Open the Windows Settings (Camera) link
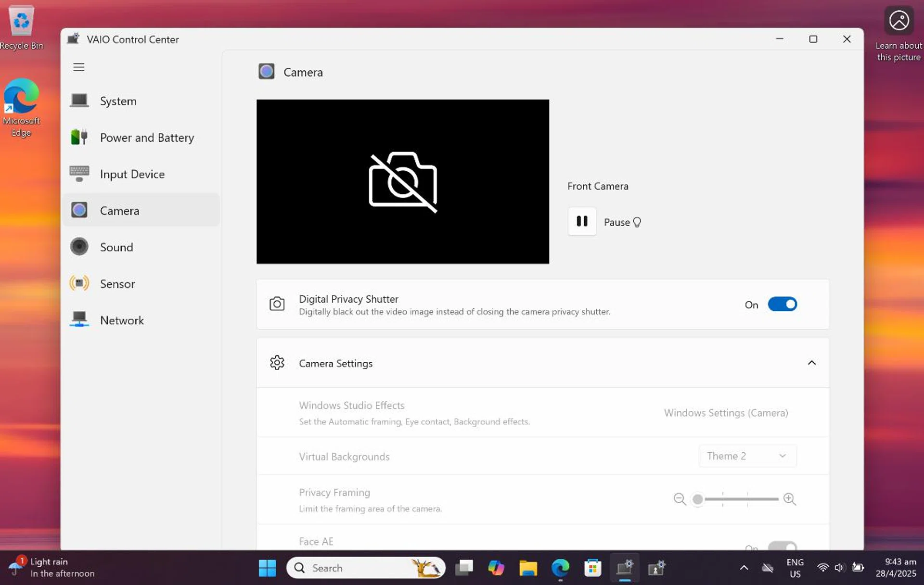 (x=726, y=413)
